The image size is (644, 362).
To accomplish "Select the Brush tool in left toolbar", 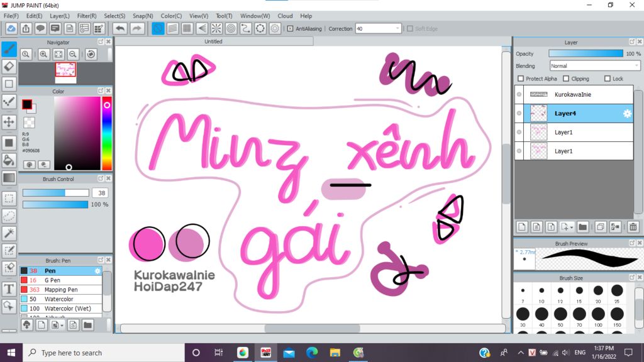I will pos(9,49).
